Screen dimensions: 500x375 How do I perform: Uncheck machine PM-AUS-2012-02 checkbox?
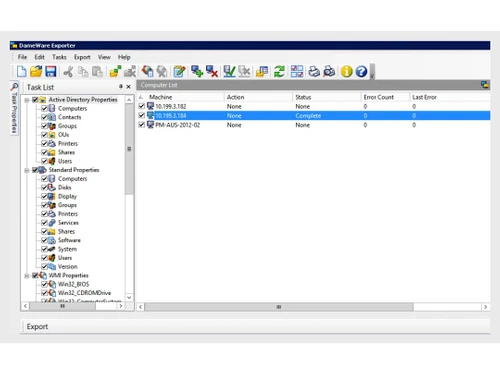coord(142,125)
